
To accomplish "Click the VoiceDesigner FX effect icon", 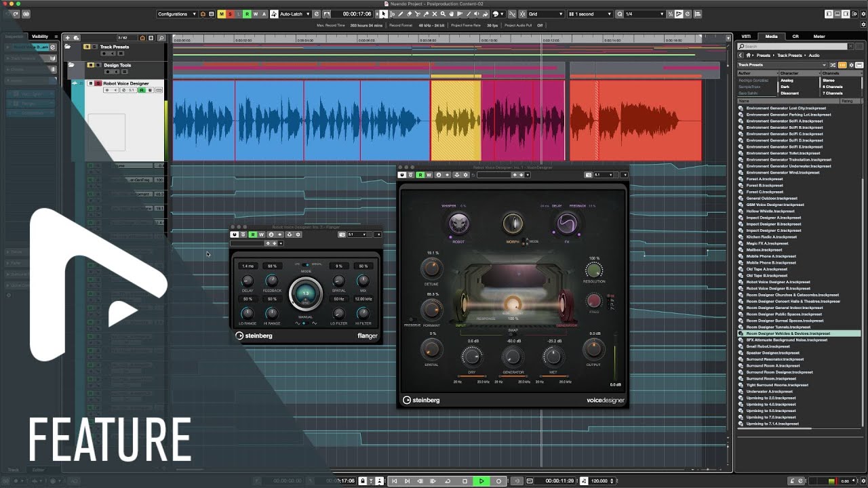I will [x=567, y=223].
